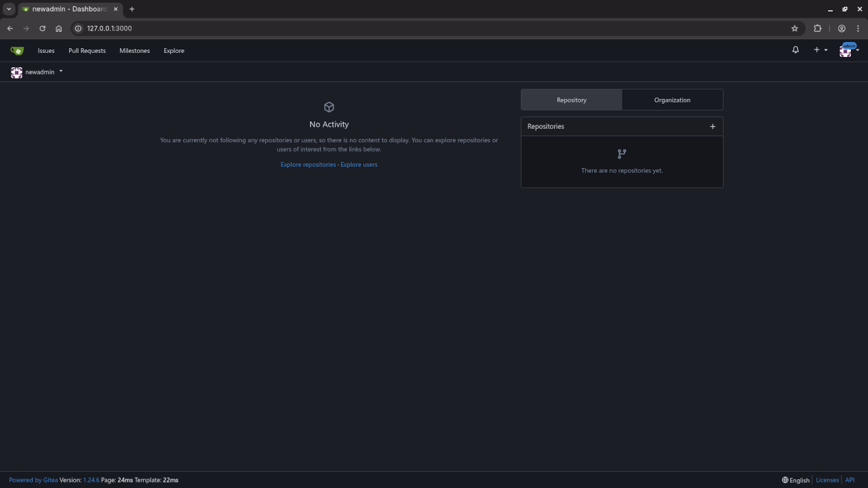868x488 pixels.
Task: Open version 1.24.6 link in footer
Action: click(91, 480)
